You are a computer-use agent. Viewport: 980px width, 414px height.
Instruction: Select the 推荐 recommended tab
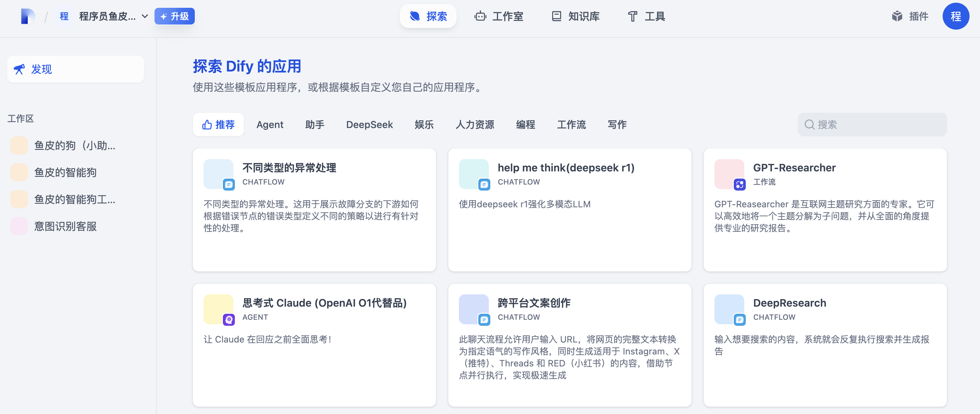pos(218,124)
